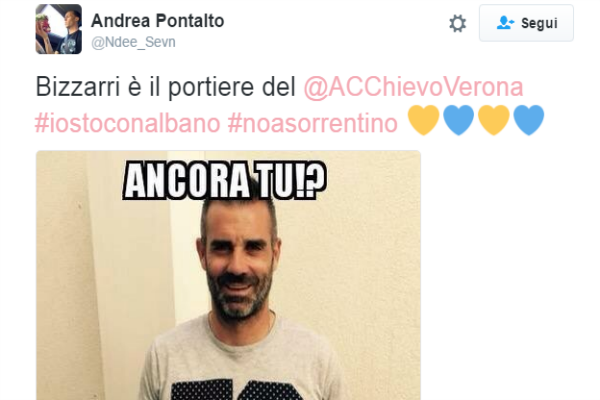Open the Andrea Pontalto display name
Image resolution: width=600 pixels, height=400 pixels.
(157, 21)
